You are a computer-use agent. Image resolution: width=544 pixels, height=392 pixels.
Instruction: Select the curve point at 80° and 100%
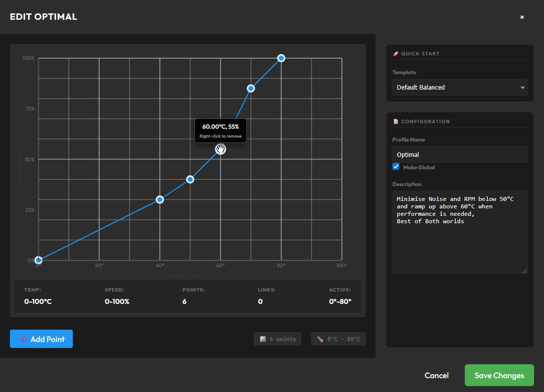(281, 58)
